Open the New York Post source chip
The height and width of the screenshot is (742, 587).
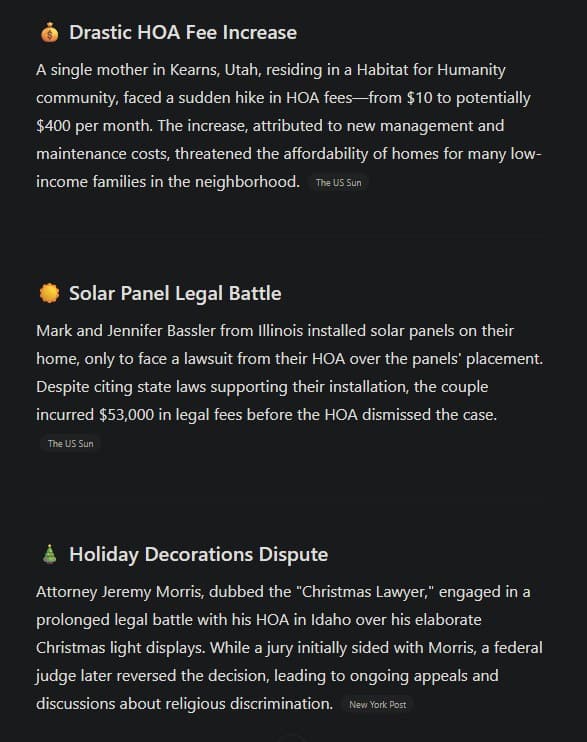click(x=377, y=705)
